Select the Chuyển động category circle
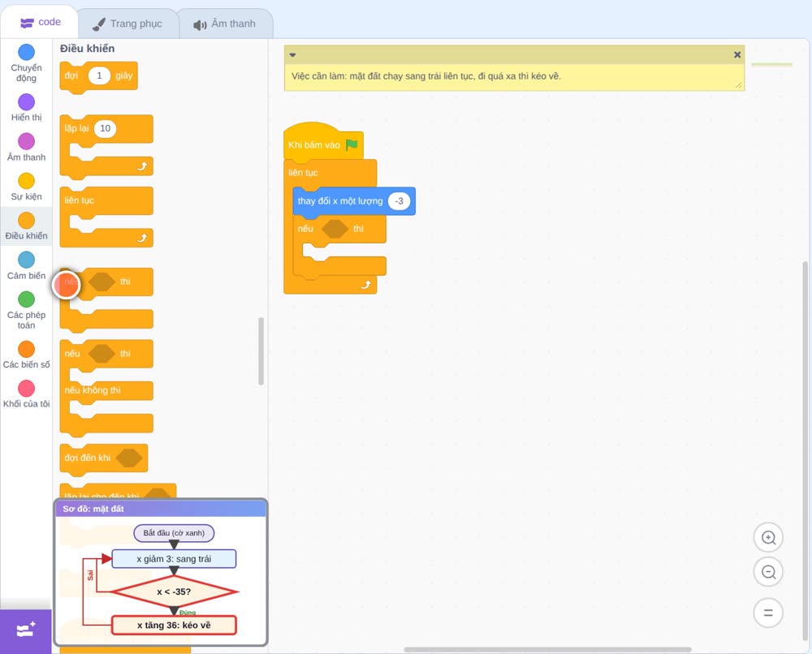The height and width of the screenshot is (654, 812). (27, 52)
